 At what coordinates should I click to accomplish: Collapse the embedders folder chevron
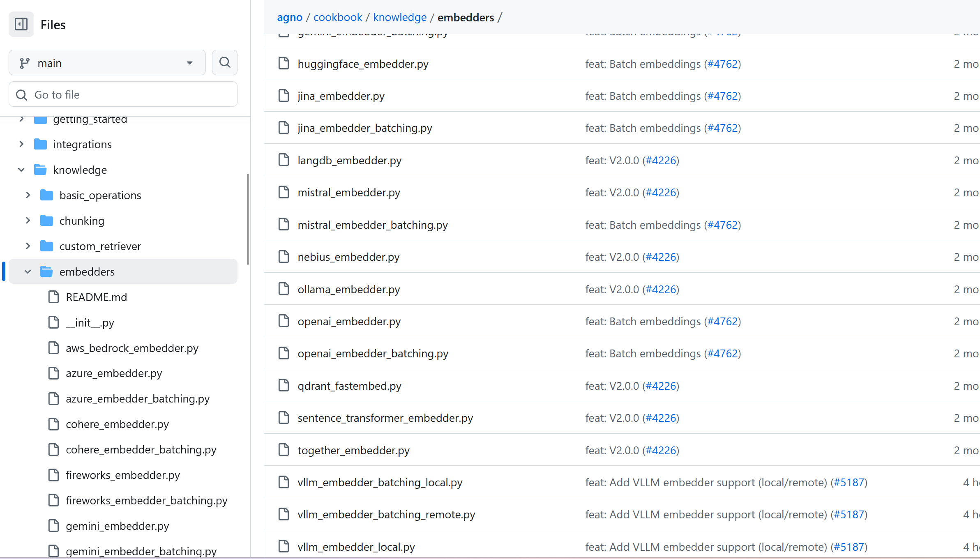click(28, 271)
